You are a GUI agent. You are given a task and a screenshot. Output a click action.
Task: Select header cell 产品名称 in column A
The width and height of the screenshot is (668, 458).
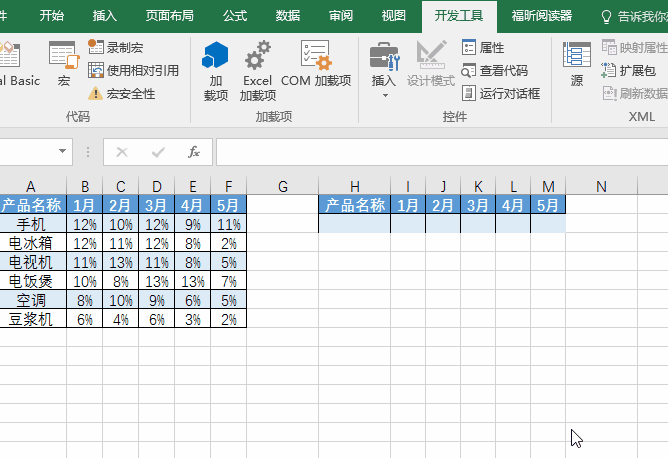[31, 205]
